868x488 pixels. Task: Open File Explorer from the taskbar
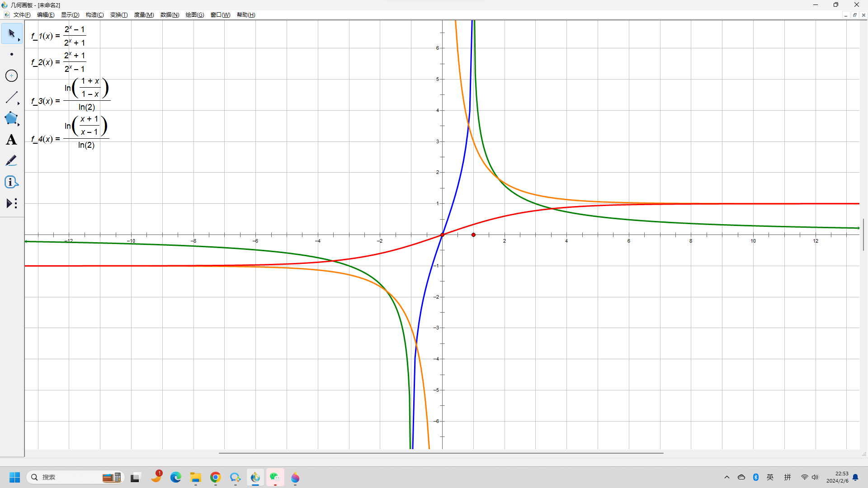click(x=196, y=477)
